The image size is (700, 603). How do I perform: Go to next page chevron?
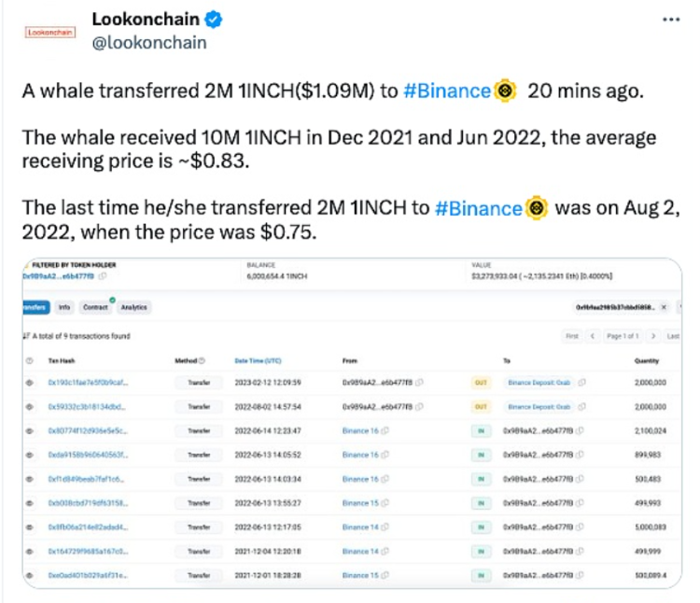pos(653,336)
